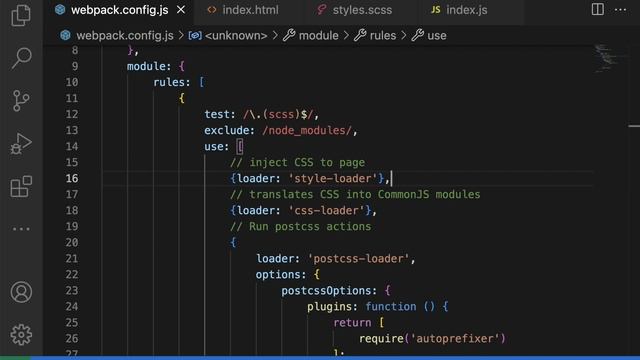Click the module breadcrumb segment
The image size is (640, 360).
click(318, 36)
